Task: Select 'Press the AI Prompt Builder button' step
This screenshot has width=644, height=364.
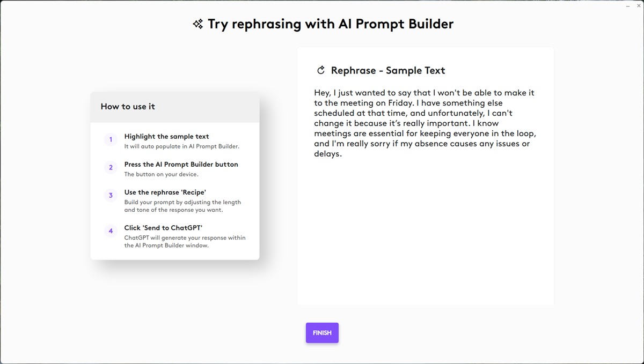Action: [x=181, y=165]
